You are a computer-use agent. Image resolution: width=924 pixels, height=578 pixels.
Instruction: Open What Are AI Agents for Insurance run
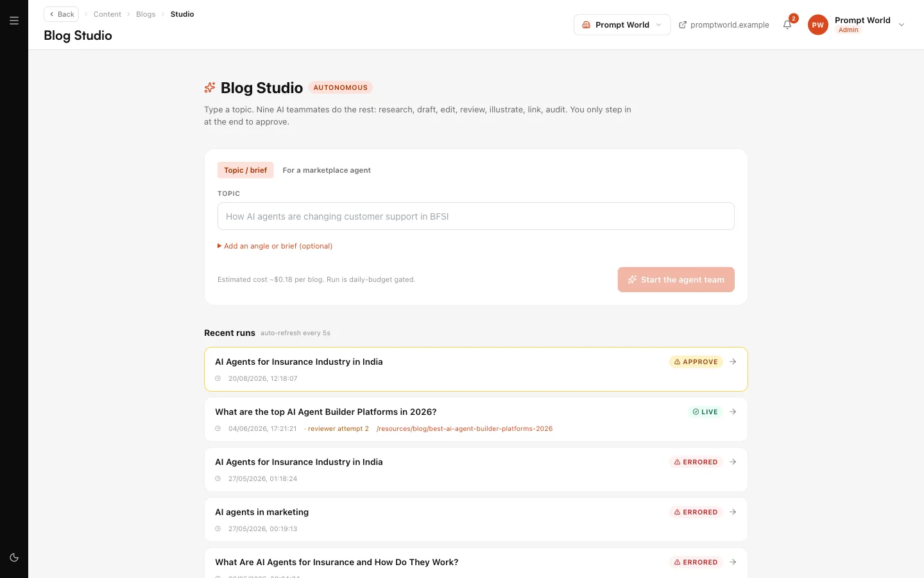(476, 563)
